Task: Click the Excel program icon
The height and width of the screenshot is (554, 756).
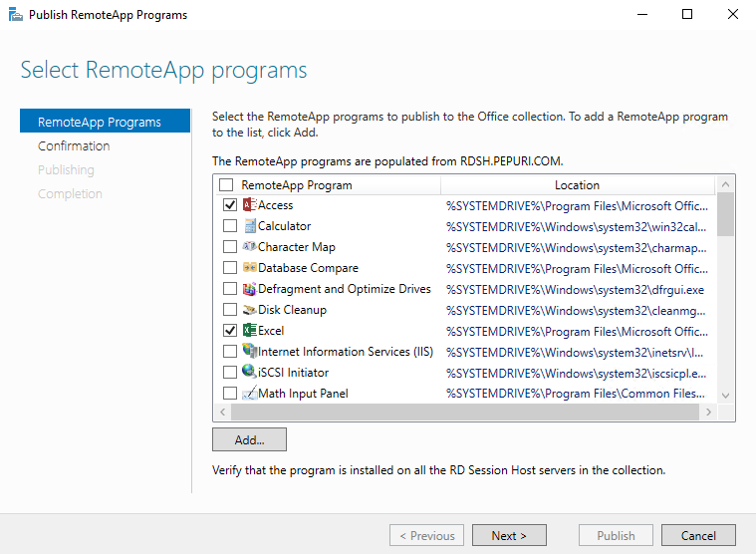Action: (249, 330)
